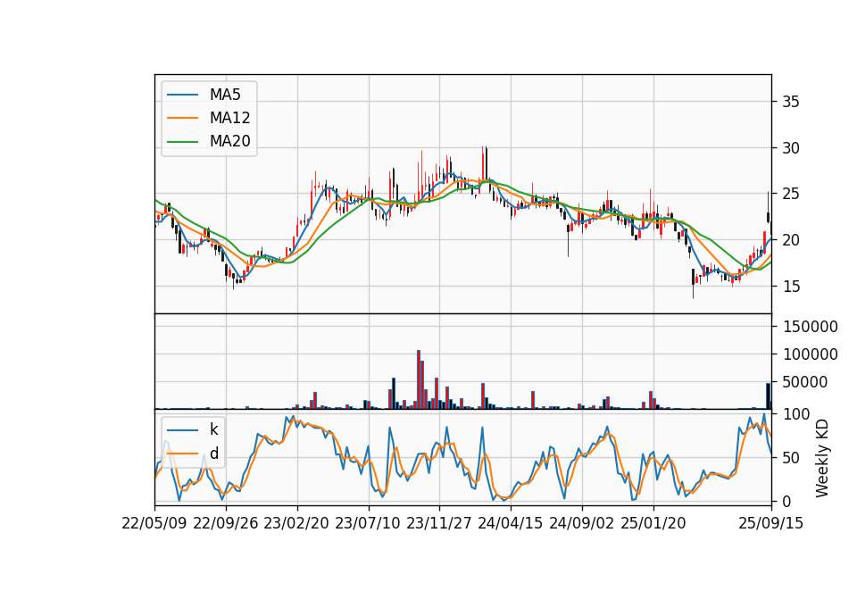
Task: Click the price axis value 15
Action: tap(791, 287)
